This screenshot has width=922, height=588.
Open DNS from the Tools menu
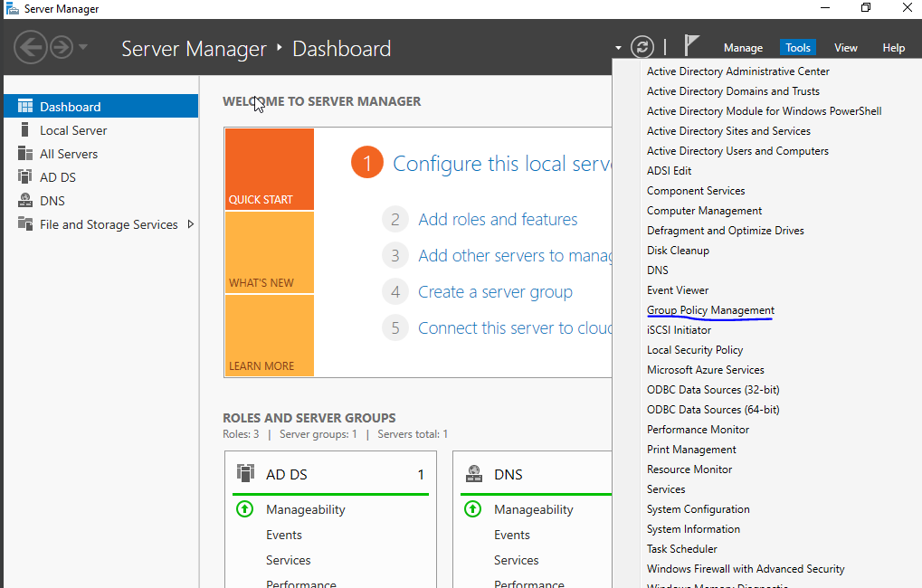click(x=658, y=270)
